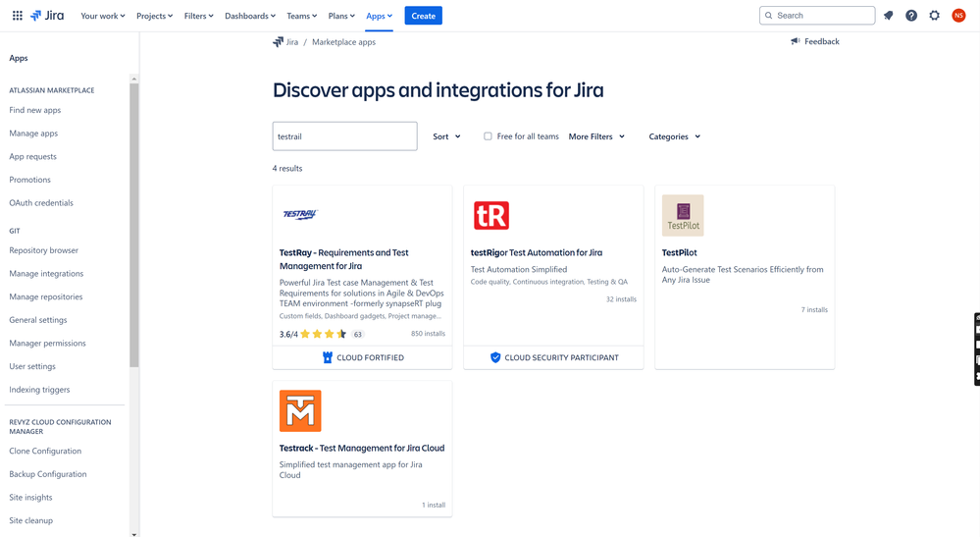Open the Dashboards dropdown
The height and width of the screenshot is (537, 980).
(x=250, y=16)
